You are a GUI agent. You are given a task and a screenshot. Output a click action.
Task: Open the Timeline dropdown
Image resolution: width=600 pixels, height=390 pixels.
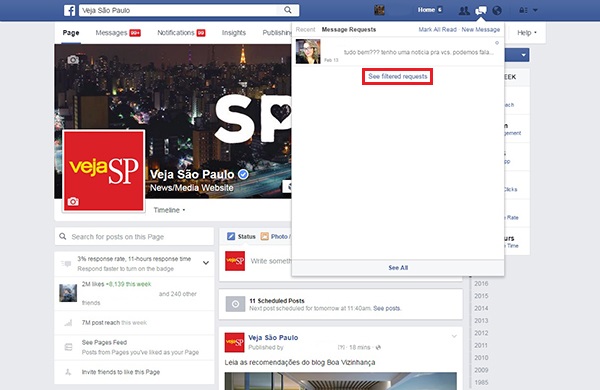click(x=169, y=210)
